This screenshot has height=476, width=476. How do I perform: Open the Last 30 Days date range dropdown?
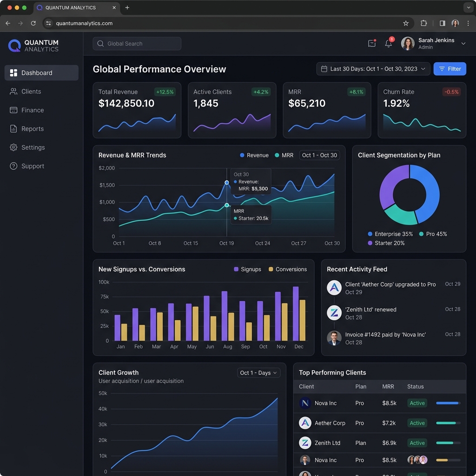point(373,69)
